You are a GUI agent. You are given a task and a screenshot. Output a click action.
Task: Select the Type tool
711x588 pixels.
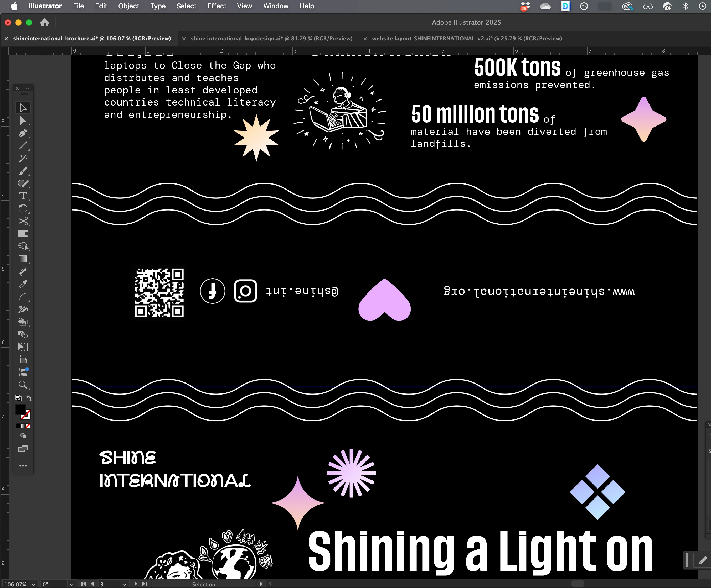click(x=23, y=196)
